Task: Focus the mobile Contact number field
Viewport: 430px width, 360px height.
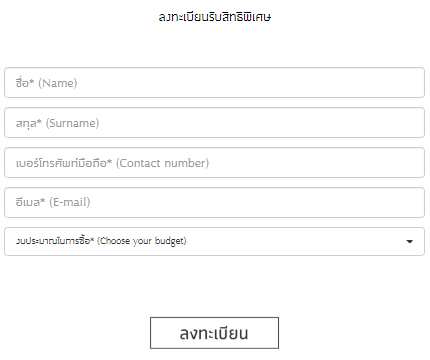Action: [x=214, y=163]
